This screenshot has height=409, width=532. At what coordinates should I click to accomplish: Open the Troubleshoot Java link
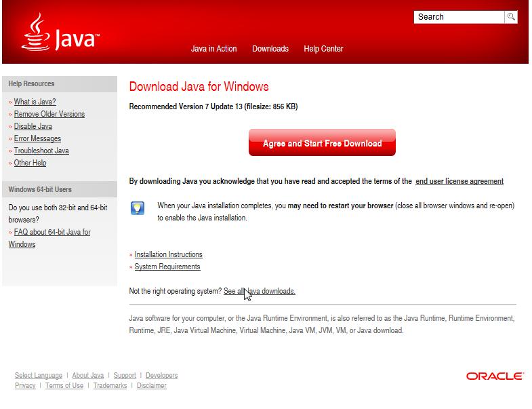coord(41,151)
